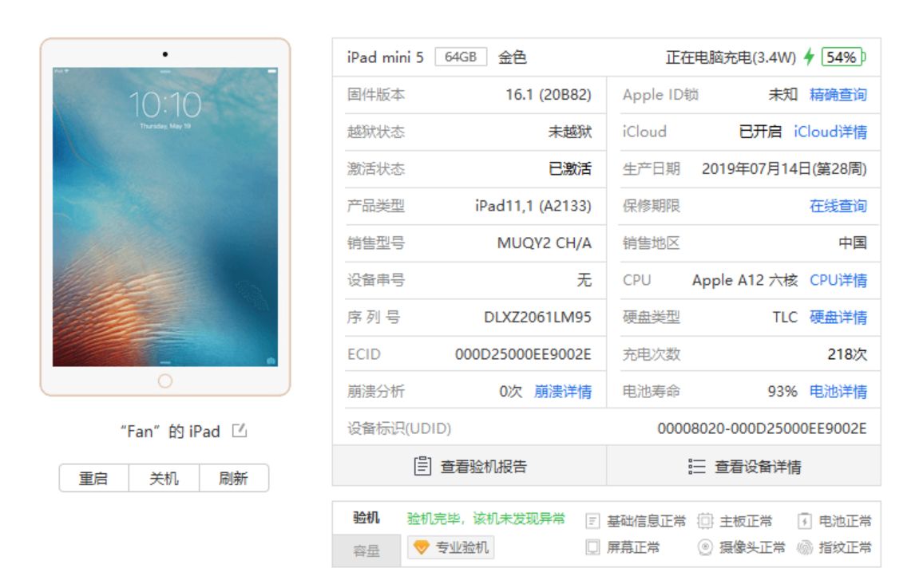The width and height of the screenshot is (923, 588).
Task: Click the 电池正常 battery status icon
Action: pos(804,522)
